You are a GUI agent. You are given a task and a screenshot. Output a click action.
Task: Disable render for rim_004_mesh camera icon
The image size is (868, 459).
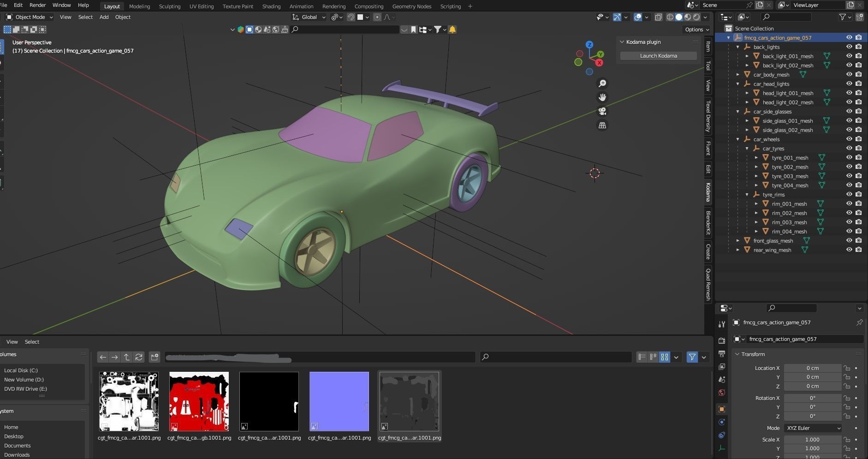coord(859,232)
